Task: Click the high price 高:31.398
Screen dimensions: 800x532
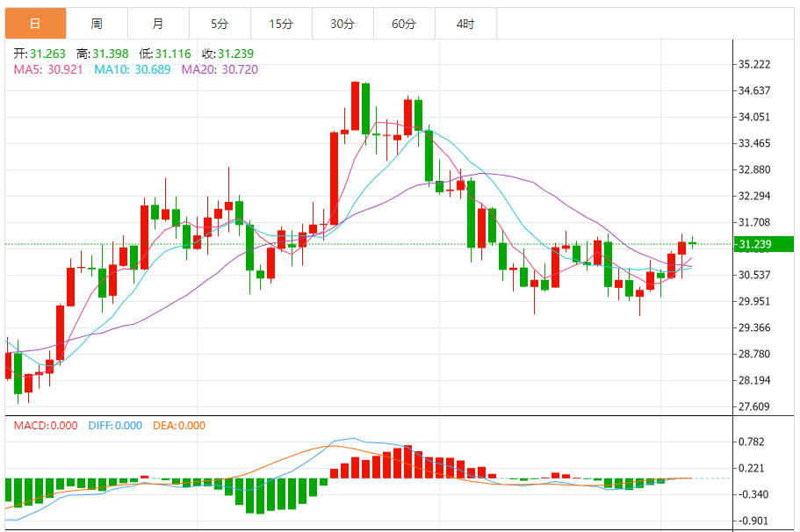Action: [x=103, y=54]
